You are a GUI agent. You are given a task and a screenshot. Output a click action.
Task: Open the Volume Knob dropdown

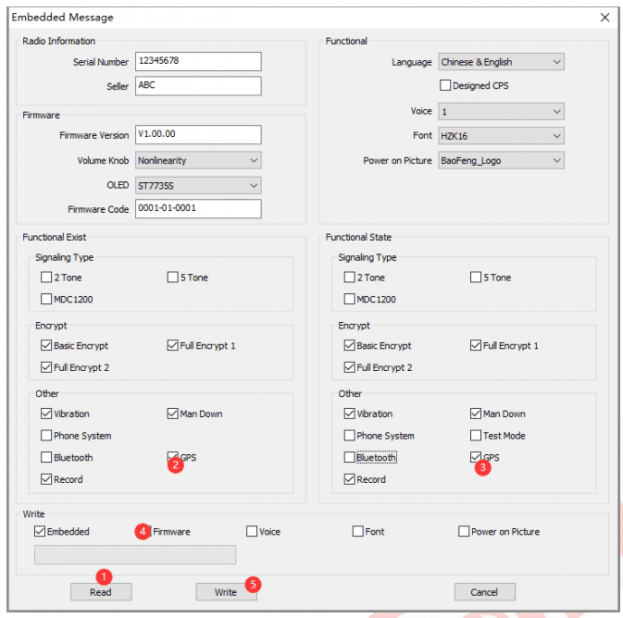[x=197, y=160]
